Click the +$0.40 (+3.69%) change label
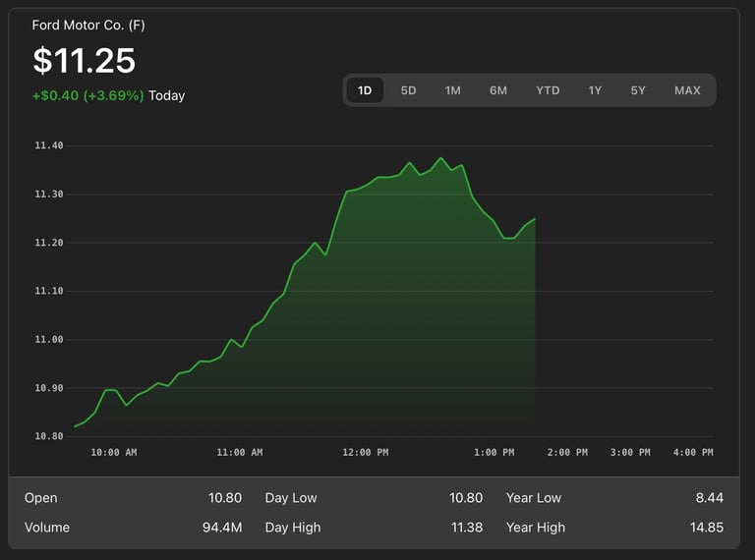Viewport: 755px width, 560px height. pos(88,95)
